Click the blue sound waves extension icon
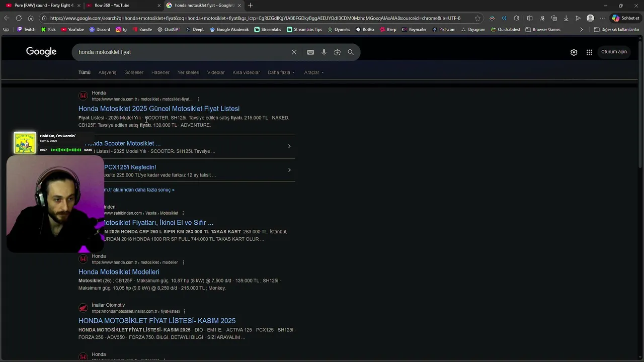 [504, 18]
